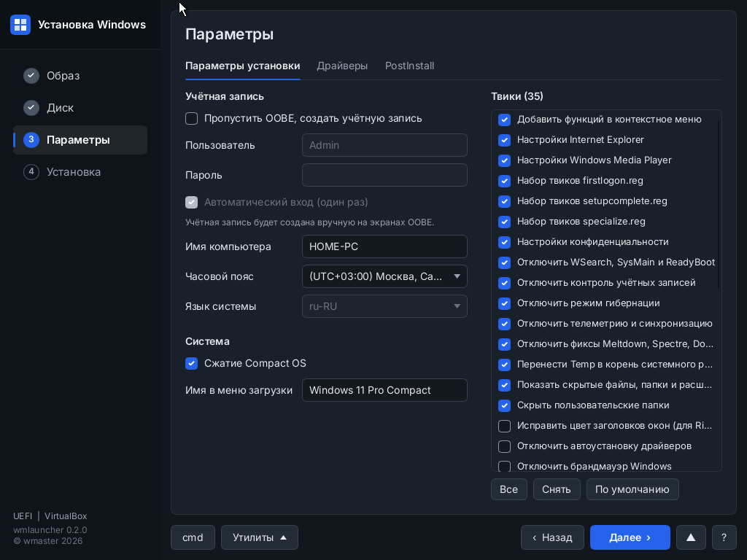Select all tweaks with Все button

coord(508,489)
